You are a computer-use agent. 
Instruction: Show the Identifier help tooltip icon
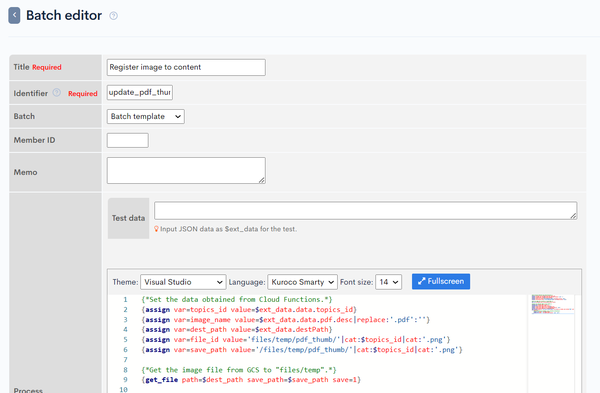tap(57, 93)
